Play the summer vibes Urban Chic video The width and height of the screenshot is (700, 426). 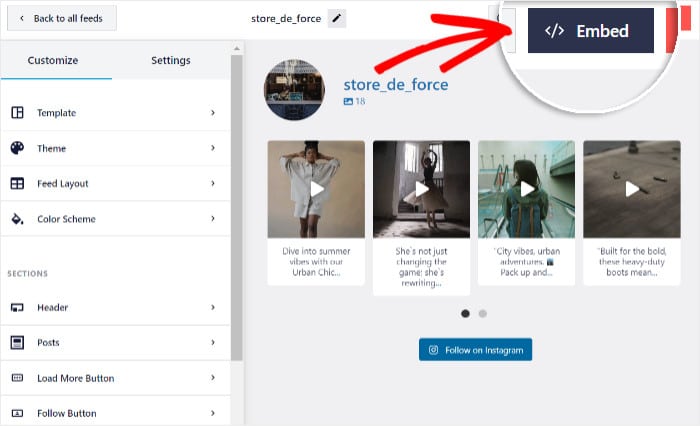click(x=316, y=189)
